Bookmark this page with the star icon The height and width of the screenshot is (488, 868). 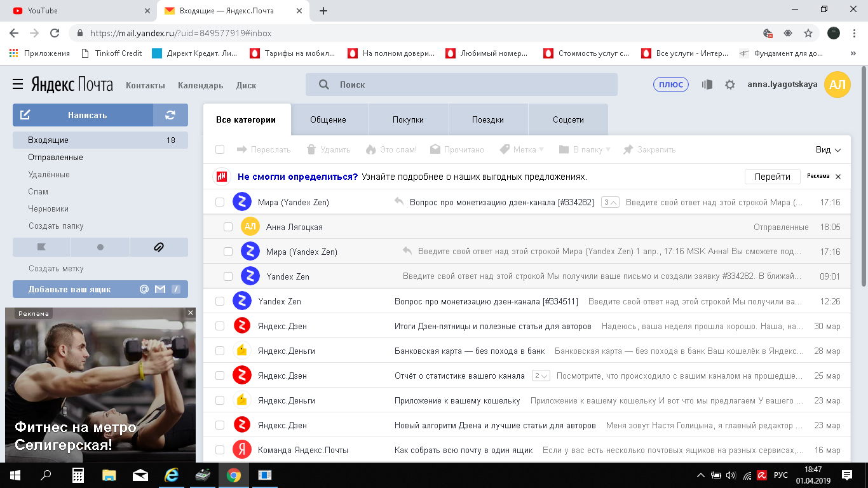(x=808, y=33)
